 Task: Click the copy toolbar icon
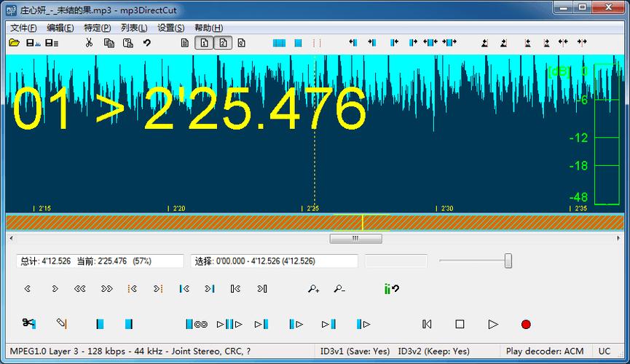109,42
